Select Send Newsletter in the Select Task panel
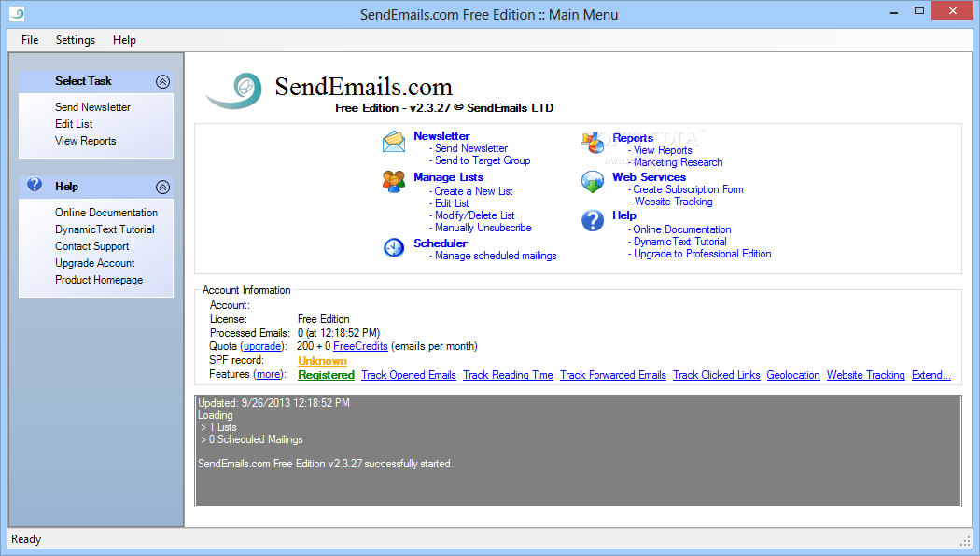Screen dimensions: 980x556 (92, 107)
